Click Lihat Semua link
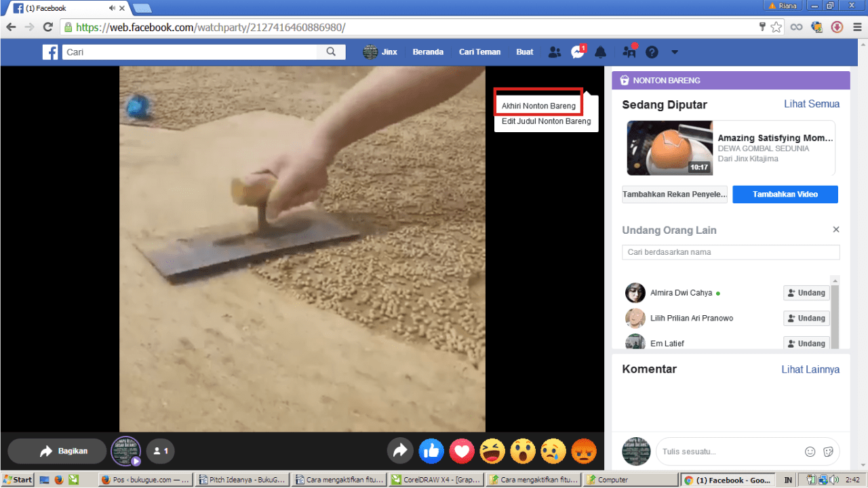The image size is (868, 488). (812, 104)
